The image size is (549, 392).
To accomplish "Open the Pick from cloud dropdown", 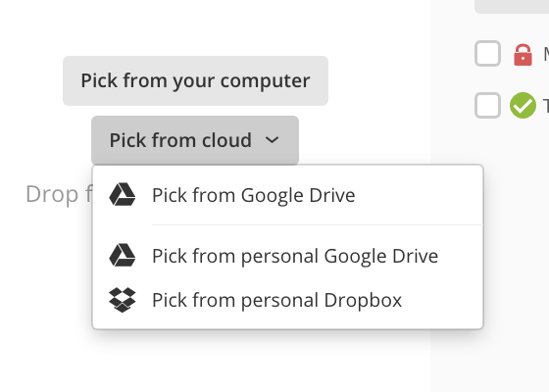I will 195,140.
